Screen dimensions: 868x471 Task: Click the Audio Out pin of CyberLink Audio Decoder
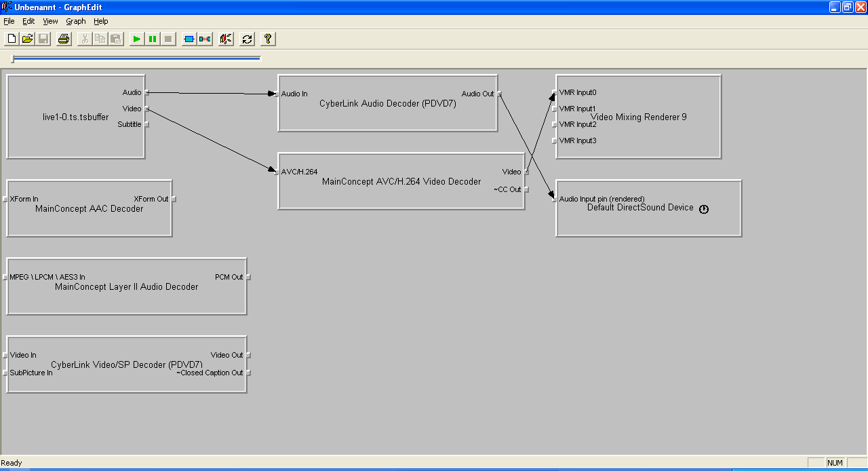tap(498, 94)
